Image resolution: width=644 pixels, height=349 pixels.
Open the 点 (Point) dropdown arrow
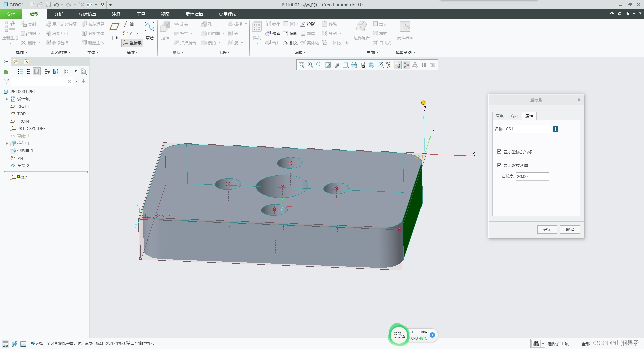(137, 33)
